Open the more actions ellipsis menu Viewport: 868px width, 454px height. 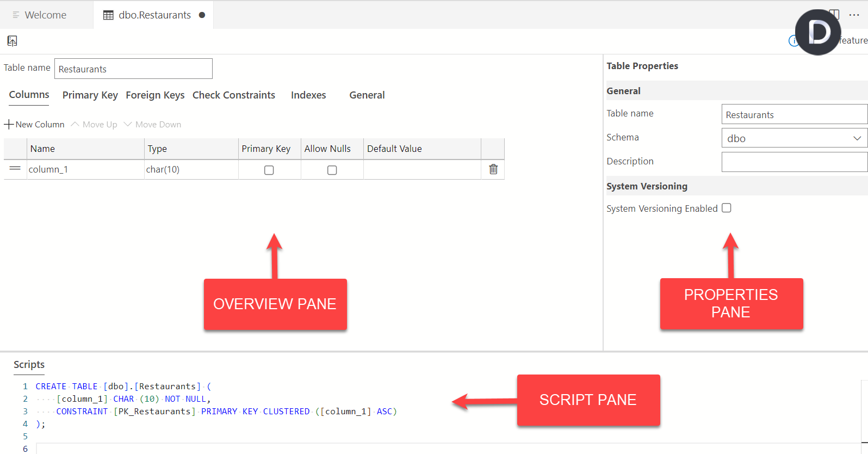coord(854,15)
